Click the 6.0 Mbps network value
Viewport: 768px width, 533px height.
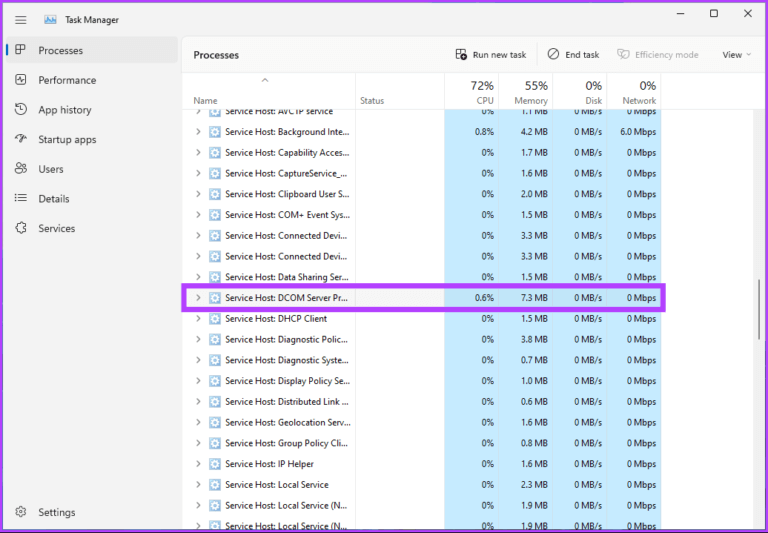coord(638,132)
